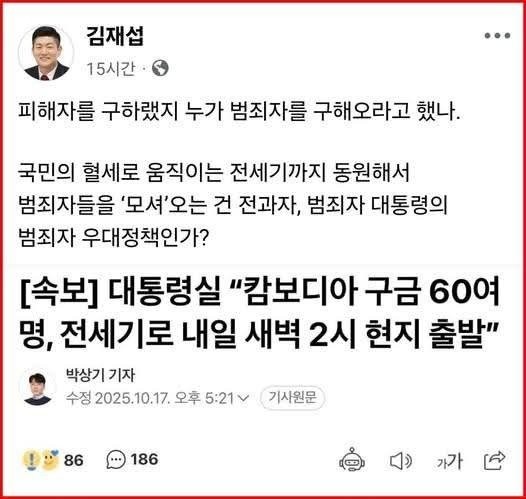The height and width of the screenshot is (499, 526).
Task: Click reporter 박상기 기자's profile photo
Action: pyautogui.click(x=38, y=388)
